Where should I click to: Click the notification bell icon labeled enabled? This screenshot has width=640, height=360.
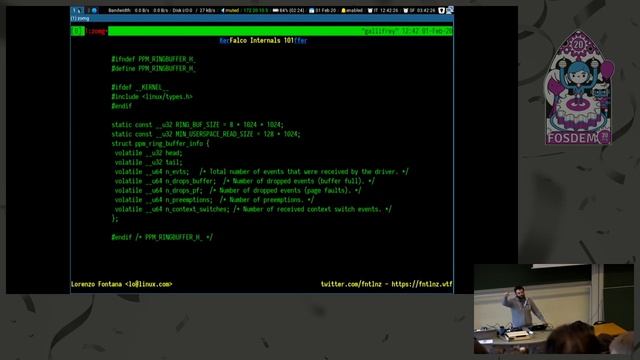pyautogui.click(x=343, y=11)
